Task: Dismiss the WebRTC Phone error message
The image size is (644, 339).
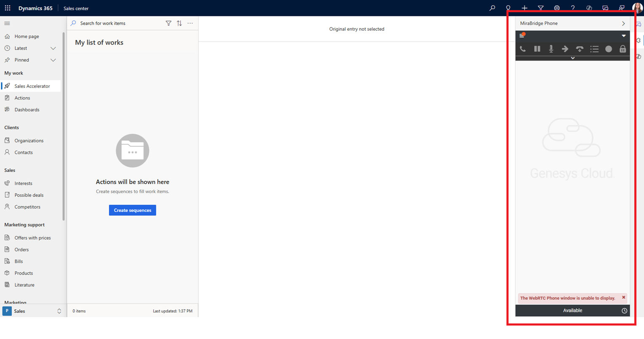Action: click(624, 297)
